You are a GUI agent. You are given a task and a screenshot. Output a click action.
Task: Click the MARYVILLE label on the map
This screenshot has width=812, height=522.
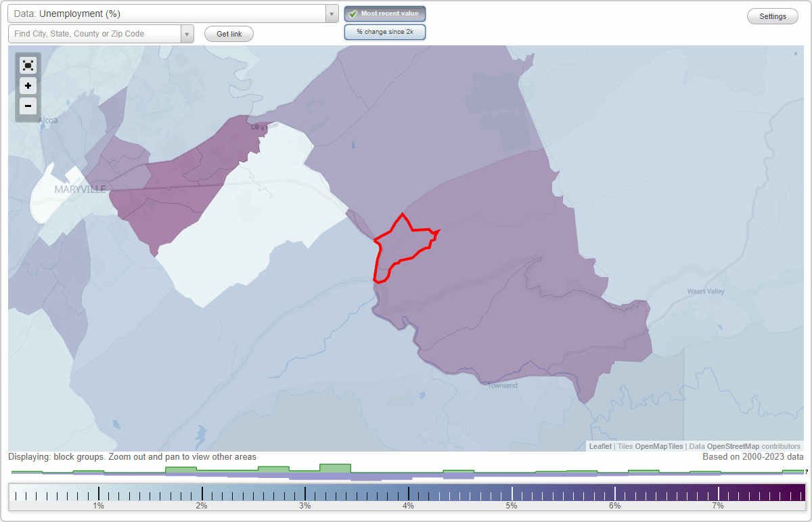(x=81, y=190)
